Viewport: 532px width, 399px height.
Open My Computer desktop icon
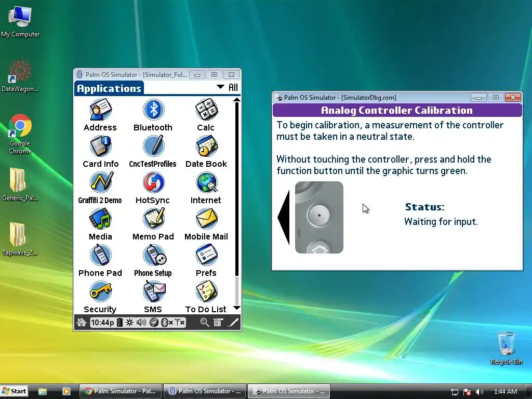tap(20, 22)
